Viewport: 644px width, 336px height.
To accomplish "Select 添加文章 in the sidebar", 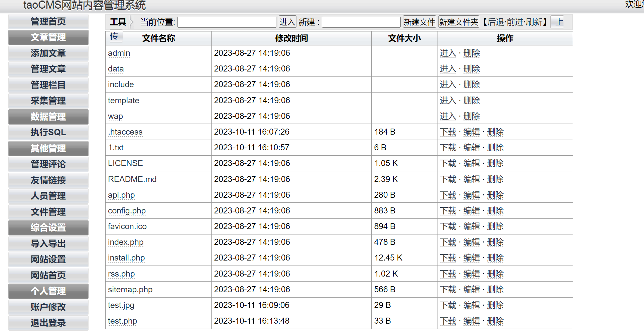I will (x=48, y=53).
